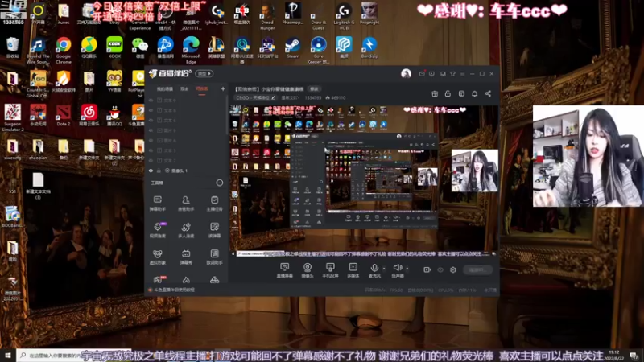
Task: Hide the 摄像头 1 camera source
Action: (x=151, y=171)
